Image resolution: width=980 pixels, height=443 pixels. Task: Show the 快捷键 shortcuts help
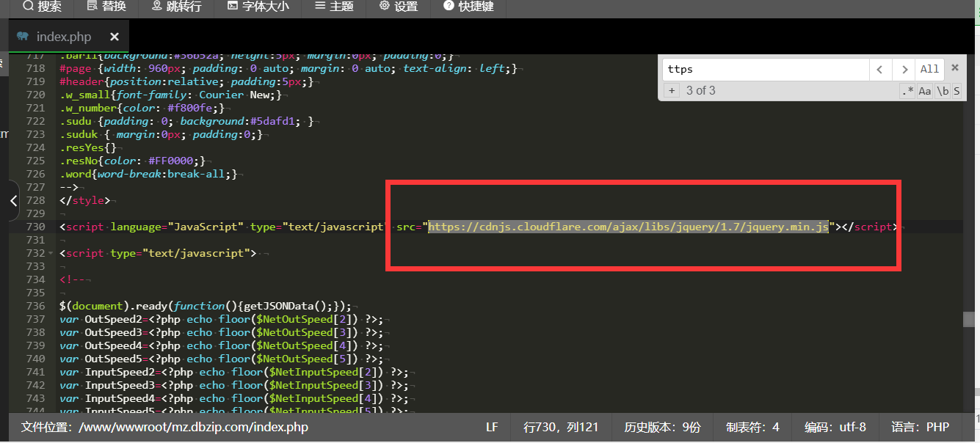click(469, 7)
